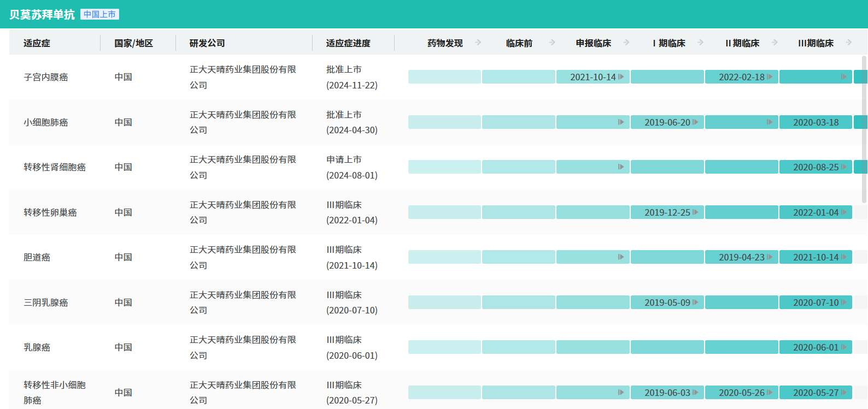Click marker icon beside 2019-05-09 date

pos(695,303)
